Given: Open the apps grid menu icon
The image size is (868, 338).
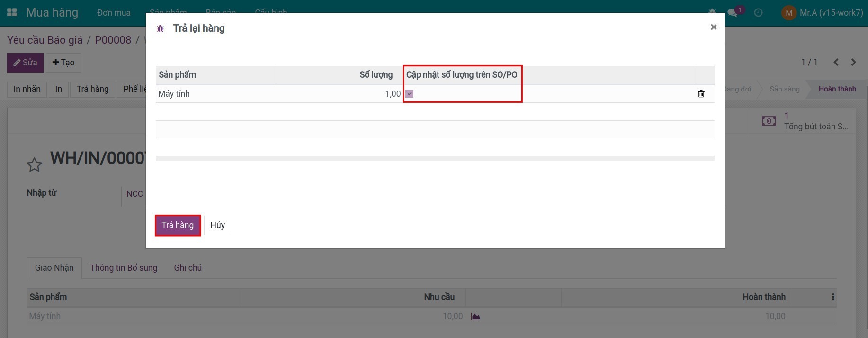Looking at the screenshot, I should tap(12, 13).
